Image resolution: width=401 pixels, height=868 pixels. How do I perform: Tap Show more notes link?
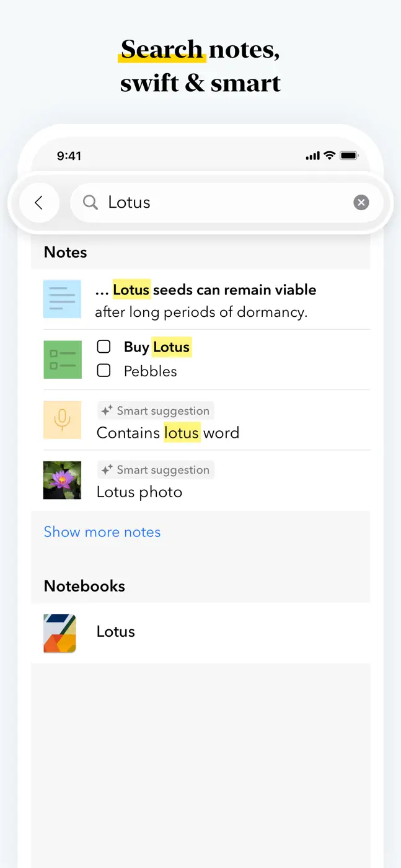[102, 532]
